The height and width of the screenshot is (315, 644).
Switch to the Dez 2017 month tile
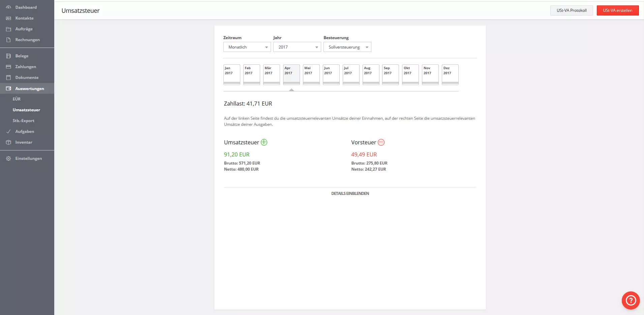point(450,74)
